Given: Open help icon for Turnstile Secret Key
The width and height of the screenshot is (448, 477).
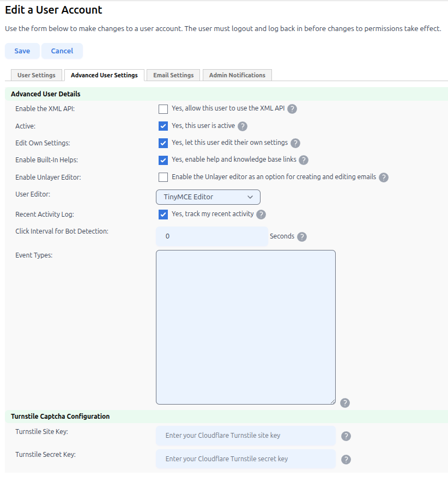Looking at the screenshot, I should (346, 460).
